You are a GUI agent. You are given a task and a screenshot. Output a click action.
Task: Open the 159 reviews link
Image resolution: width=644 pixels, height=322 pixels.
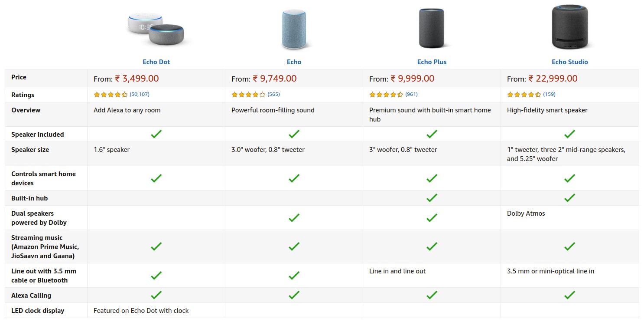[x=549, y=94]
